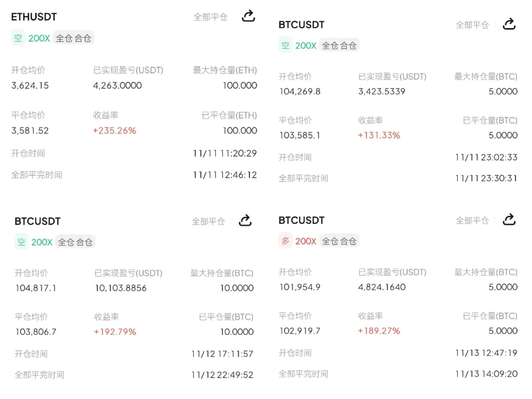The image size is (532, 399).
Task: Click the +192.79% return rate
Action: 115,332
